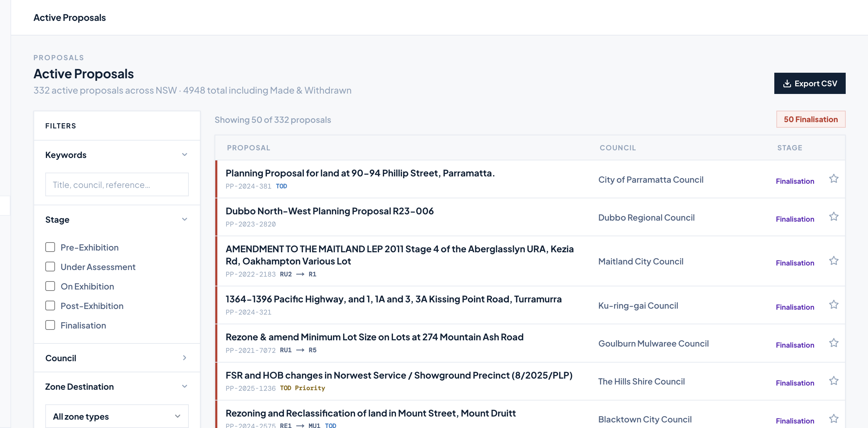The image size is (868, 428).
Task: Favorite the Maitland LEP 2011 amendment proposal
Action: click(834, 261)
